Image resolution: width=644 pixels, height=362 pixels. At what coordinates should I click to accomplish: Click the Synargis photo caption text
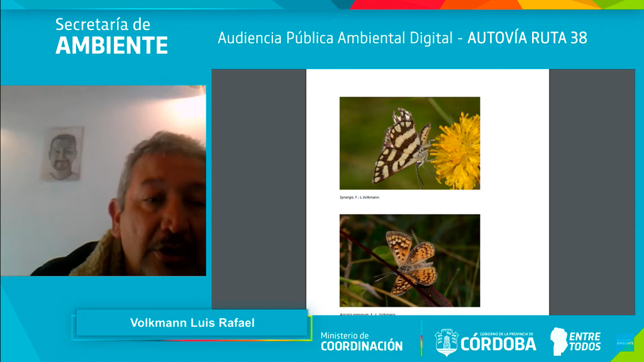pos(360,197)
